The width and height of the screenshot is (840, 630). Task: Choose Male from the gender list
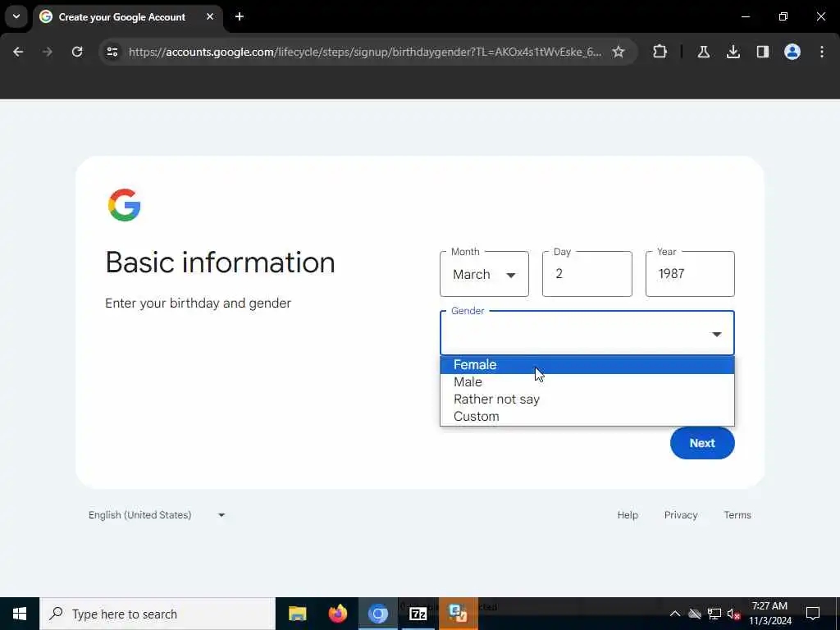(587, 382)
